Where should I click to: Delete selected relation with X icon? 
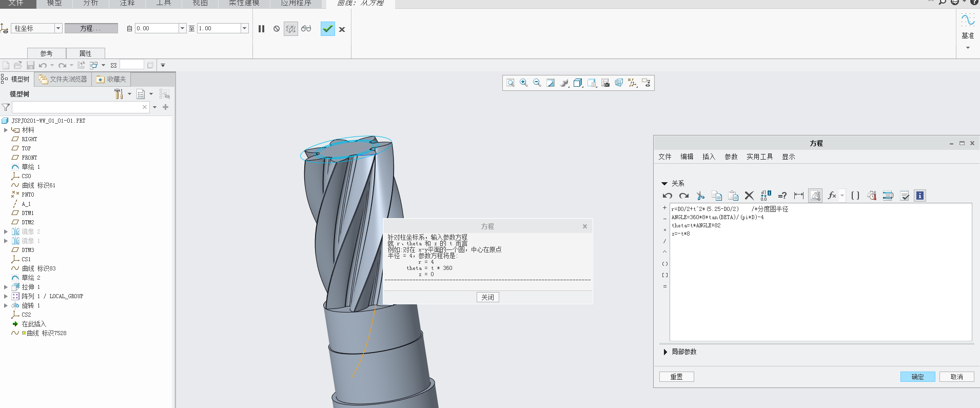pyautogui.click(x=750, y=196)
